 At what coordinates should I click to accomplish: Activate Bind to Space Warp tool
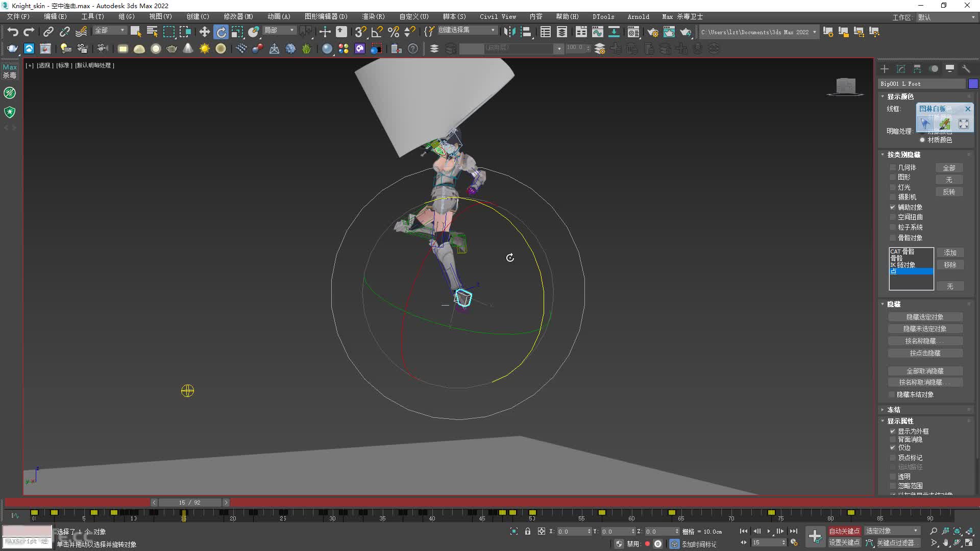coord(81,32)
